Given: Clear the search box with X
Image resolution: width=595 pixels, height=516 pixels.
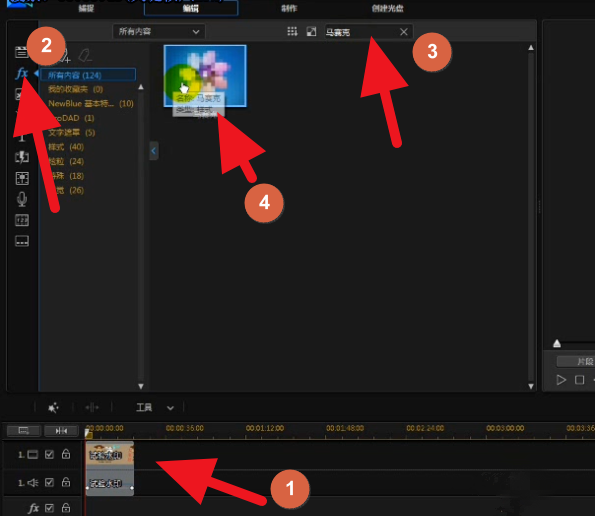Looking at the screenshot, I should point(404,32).
